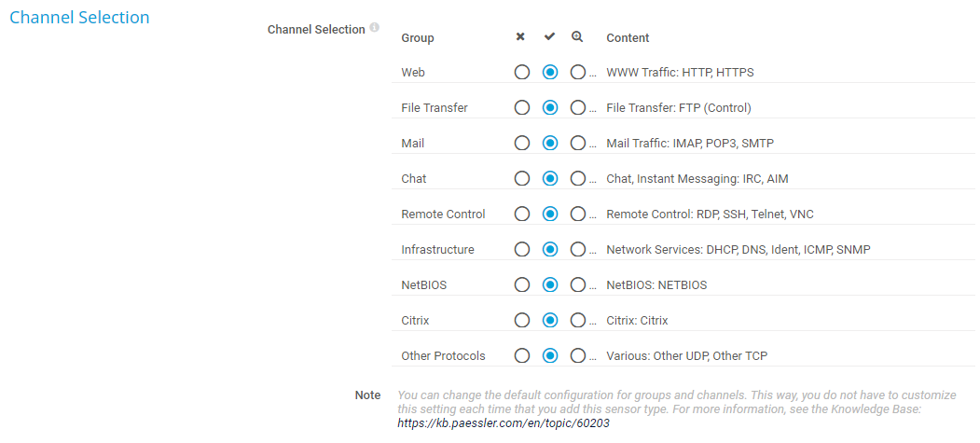Screen dimensions: 980x443
Task: Open the kb.paessler.com knowledge base link
Action: [x=504, y=422]
